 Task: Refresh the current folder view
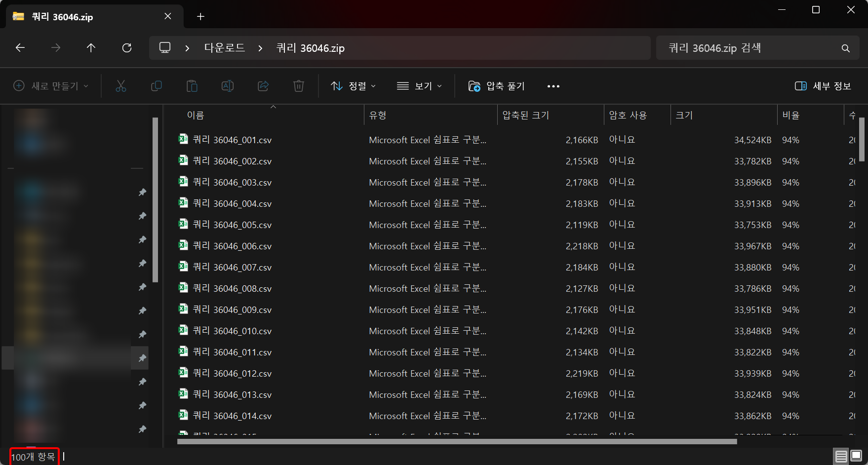click(127, 48)
